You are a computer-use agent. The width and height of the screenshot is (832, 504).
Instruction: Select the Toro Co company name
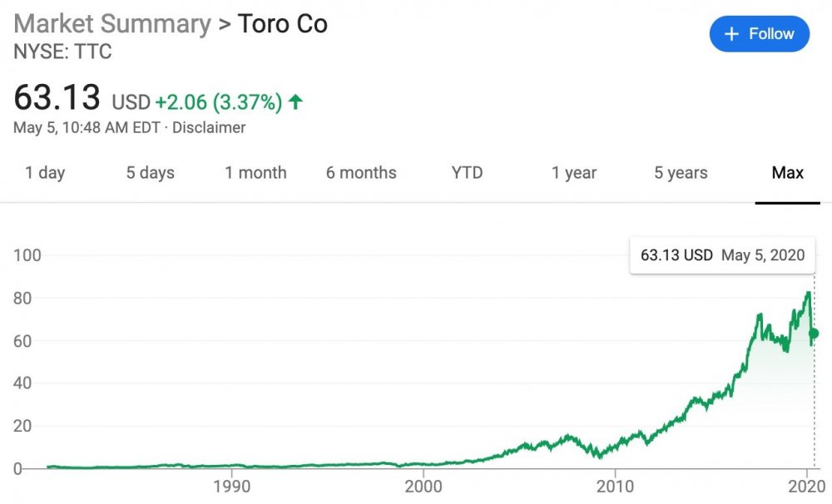pos(282,24)
